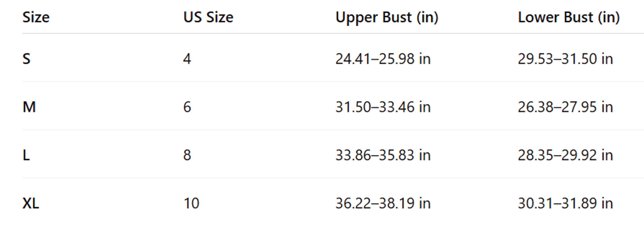Image resolution: width=644 pixels, height=235 pixels.
Task: Click the Size column header
Action: tap(36, 17)
